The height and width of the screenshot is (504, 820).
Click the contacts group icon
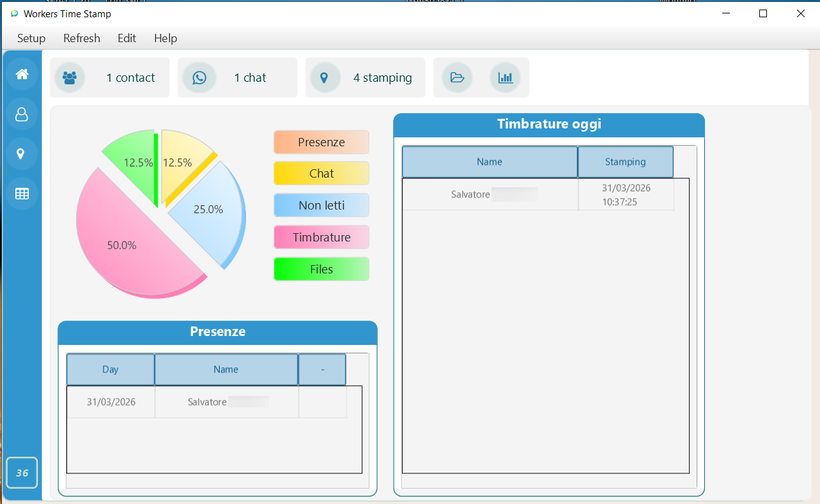pos(70,78)
